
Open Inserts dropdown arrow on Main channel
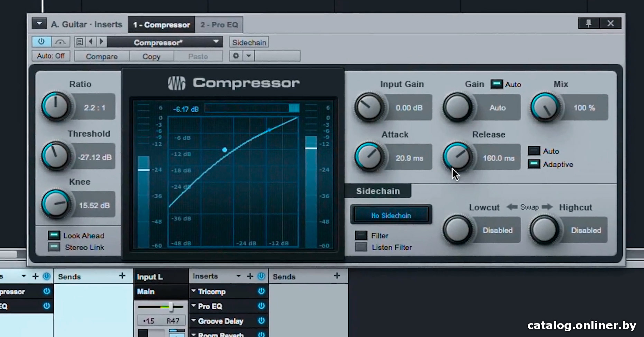tap(238, 276)
